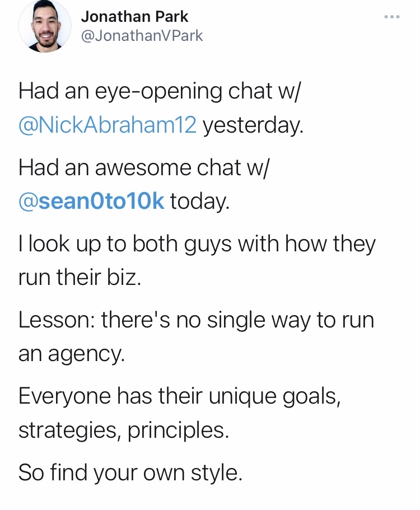420x510 pixels.
Task: Click the line "Everyone has their unique goals,"
Action: tap(179, 397)
